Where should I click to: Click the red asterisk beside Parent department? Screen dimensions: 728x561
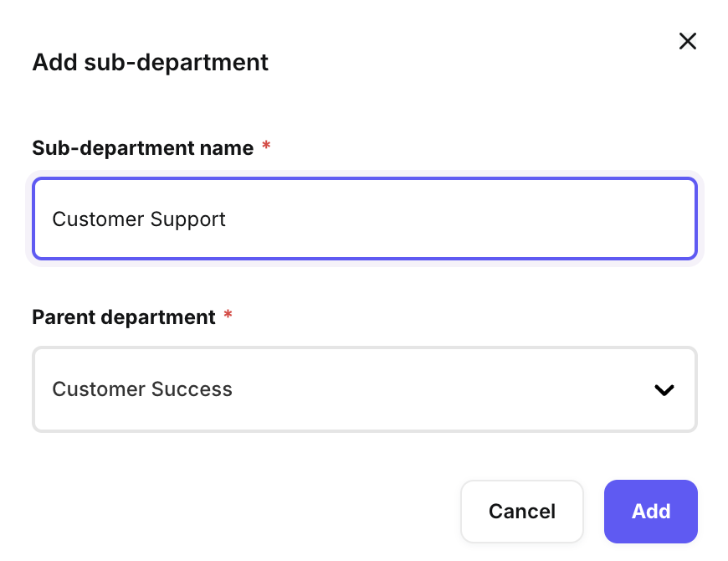tap(228, 317)
